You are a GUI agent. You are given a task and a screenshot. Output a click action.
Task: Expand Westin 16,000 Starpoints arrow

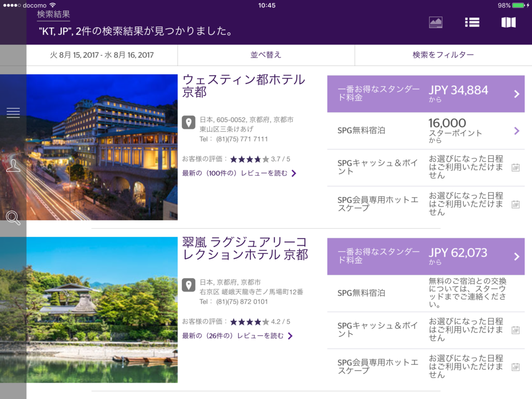517,130
